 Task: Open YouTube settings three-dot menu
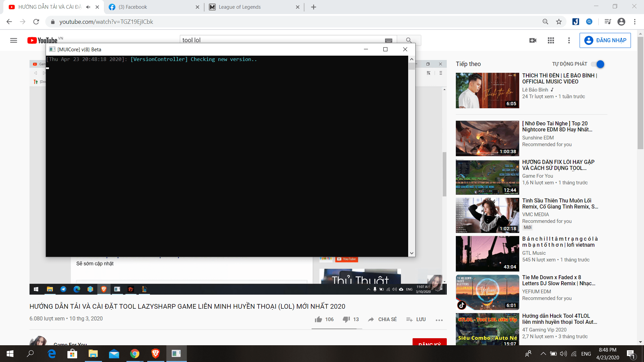pos(569,41)
